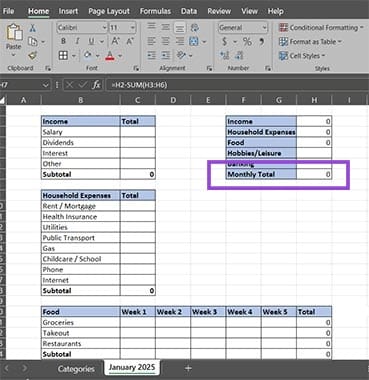Add a new sheet with plus
The width and height of the screenshot is (369, 380).
[x=188, y=368]
